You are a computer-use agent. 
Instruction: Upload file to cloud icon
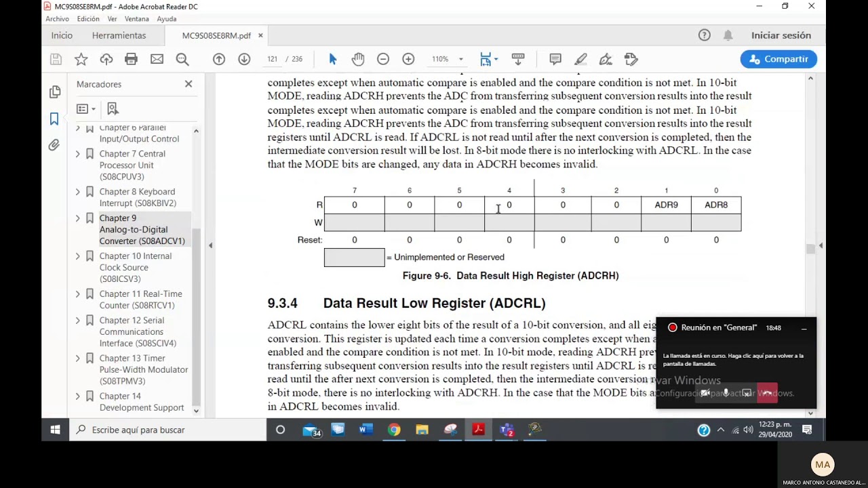[x=106, y=59]
